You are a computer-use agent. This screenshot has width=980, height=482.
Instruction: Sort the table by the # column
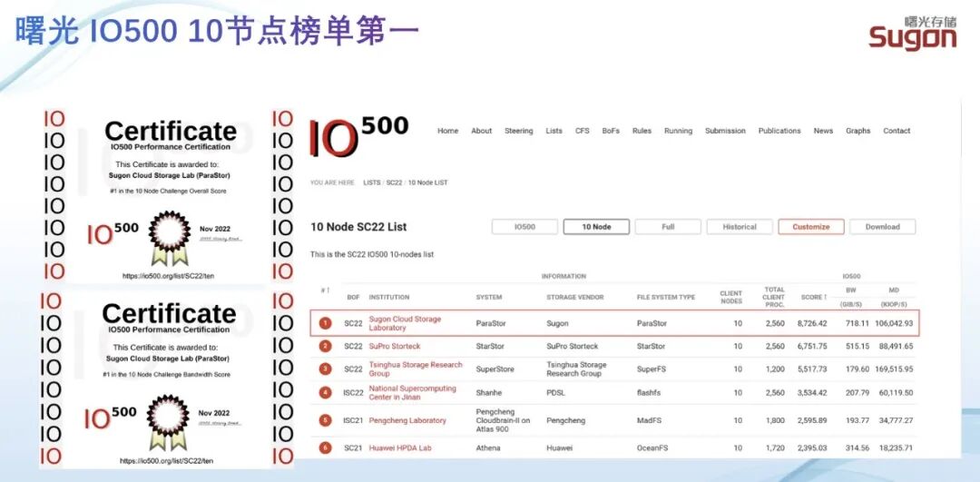click(x=323, y=290)
